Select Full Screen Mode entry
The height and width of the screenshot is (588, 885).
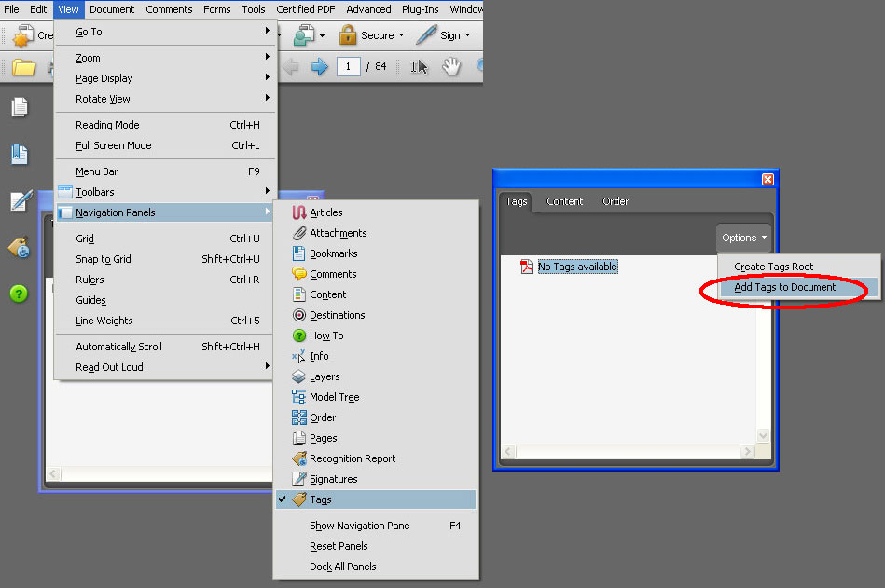coord(166,145)
